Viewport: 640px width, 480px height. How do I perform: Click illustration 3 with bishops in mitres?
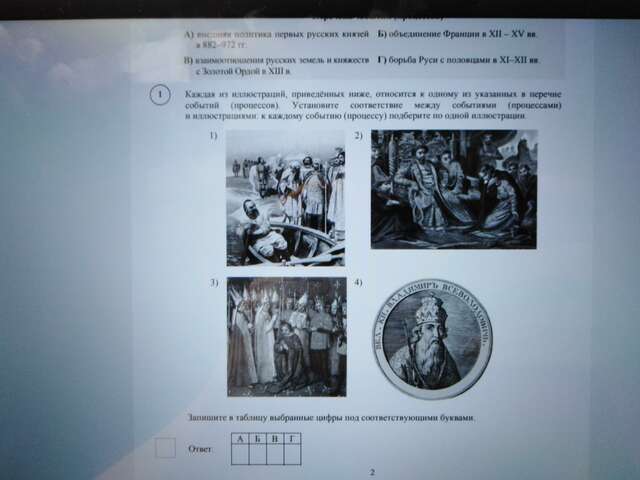click(x=287, y=337)
